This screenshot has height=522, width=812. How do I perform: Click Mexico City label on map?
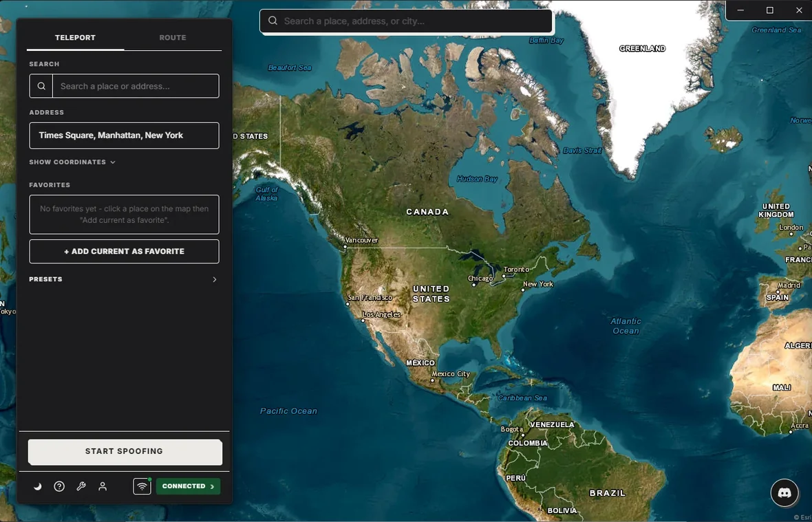(x=451, y=374)
